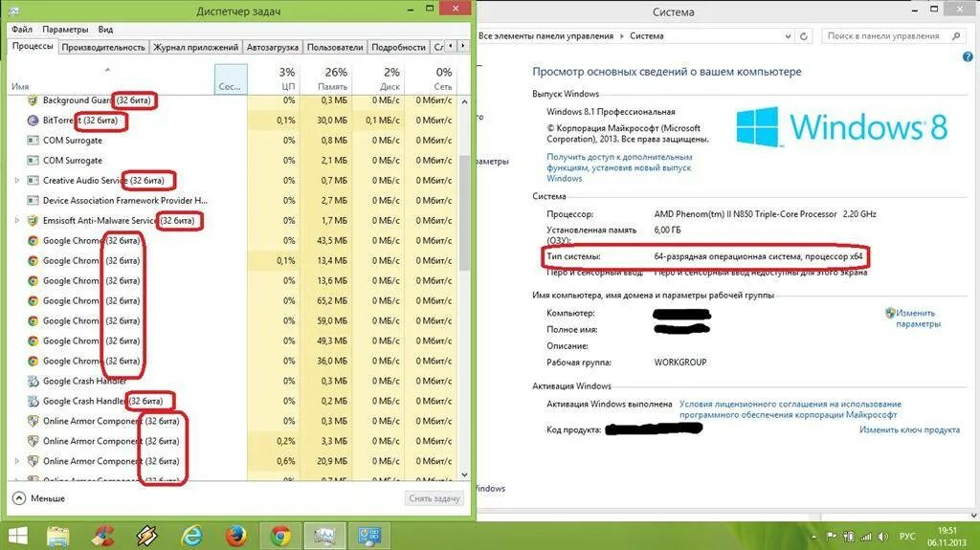Viewport: 980px width, 550px height.
Task: Sort processes by Диск column
Action: 377,78
